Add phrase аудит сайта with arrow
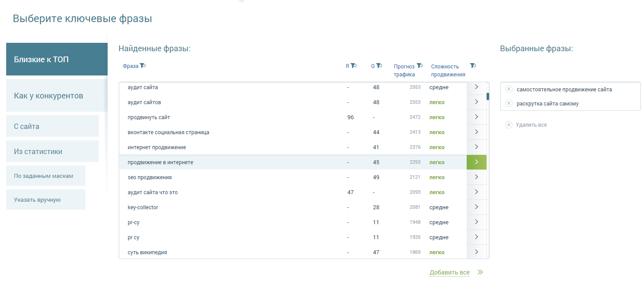This screenshot has height=286, width=644. 476,87
